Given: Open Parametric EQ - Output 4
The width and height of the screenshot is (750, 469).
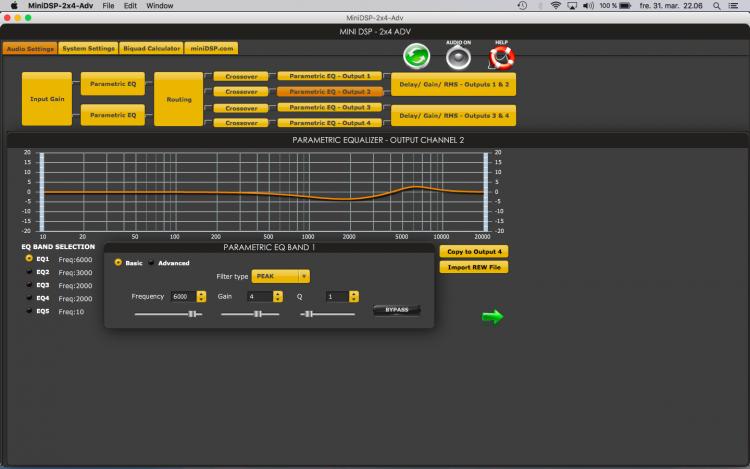Looking at the screenshot, I should point(330,123).
